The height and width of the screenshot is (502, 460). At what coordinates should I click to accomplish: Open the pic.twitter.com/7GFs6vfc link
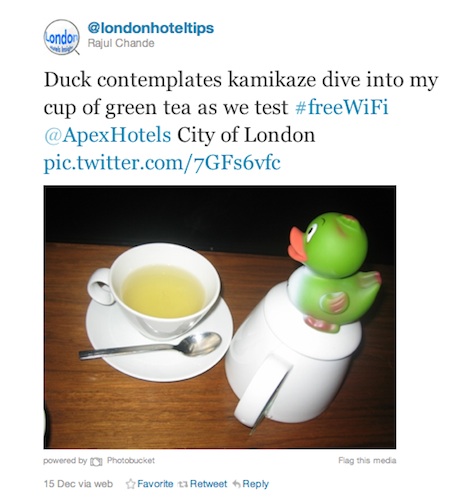pos(162,163)
